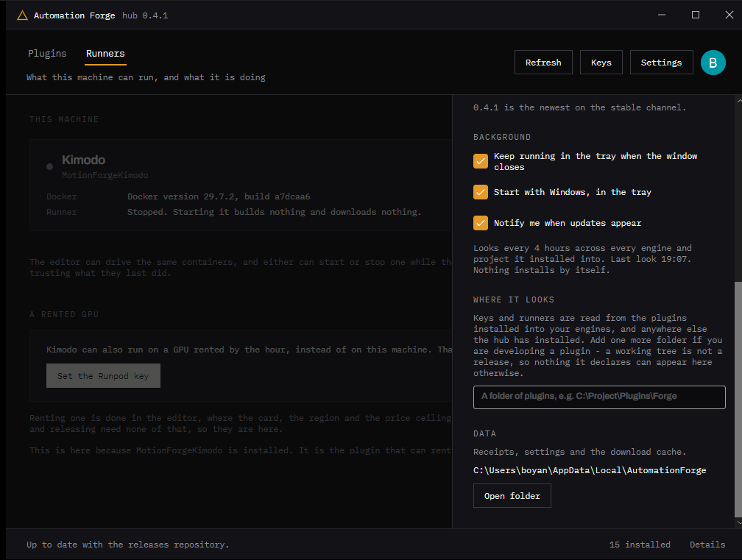Screen dimensions: 742x560
Task: Open Details in the status bar
Action: pos(707,545)
